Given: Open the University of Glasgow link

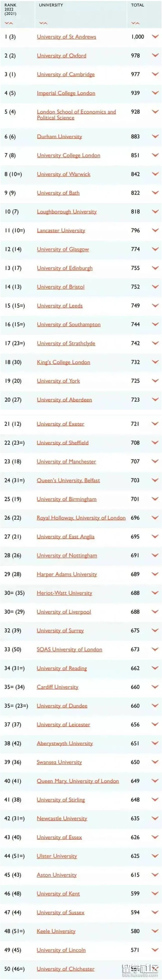Looking at the screenshot, I should (63, 249).
